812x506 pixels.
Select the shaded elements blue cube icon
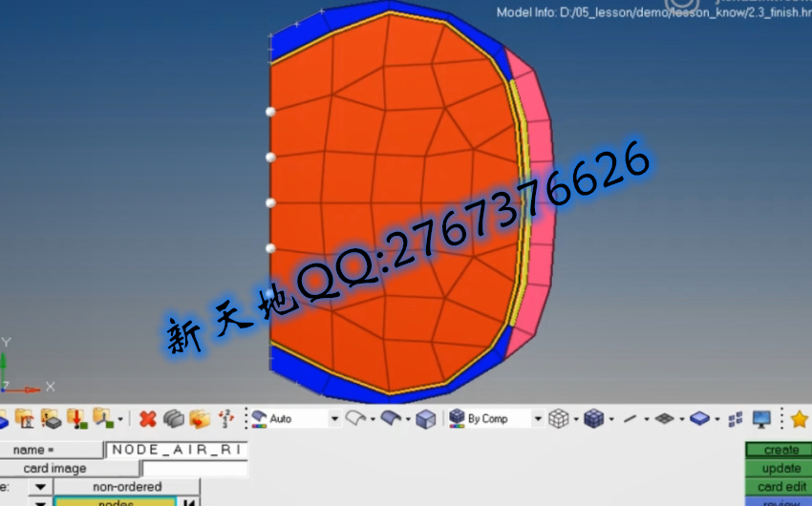(x=593, y=418)
